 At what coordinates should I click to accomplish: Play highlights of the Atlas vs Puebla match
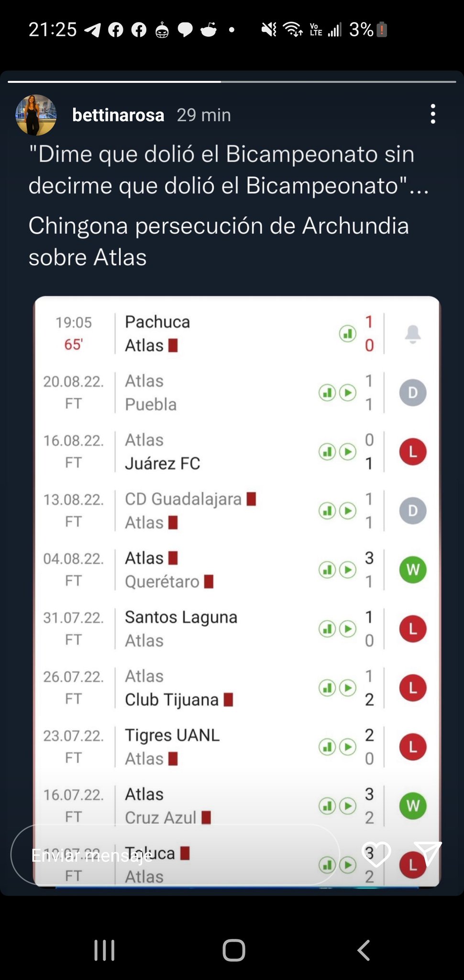(348, 393)
